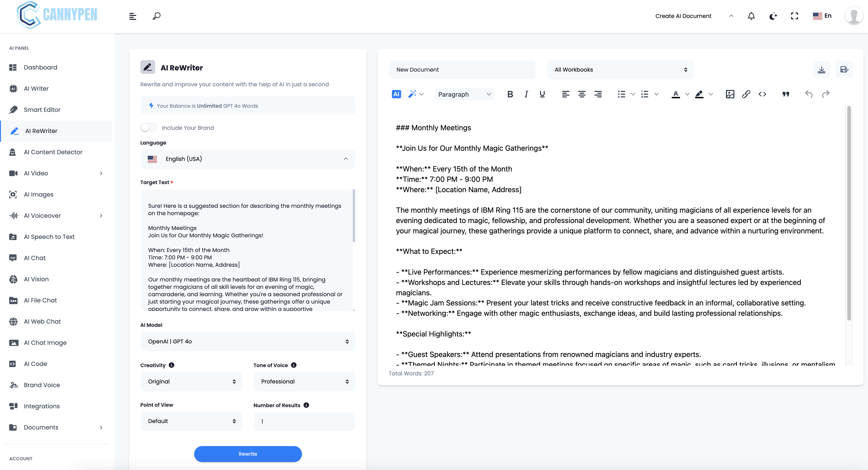Go to Brand Voice menu item
Viewport: 868px width, 470px height.
point(42,385)
